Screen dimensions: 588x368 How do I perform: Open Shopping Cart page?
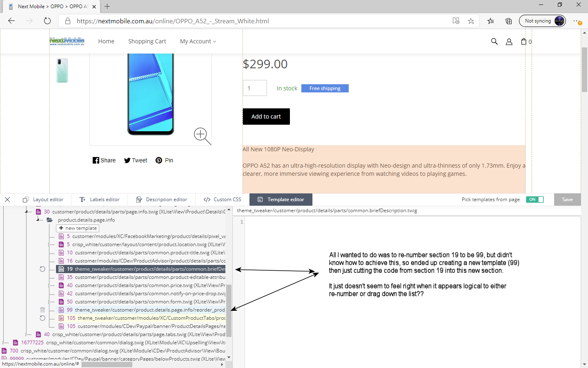click(147, 41)
